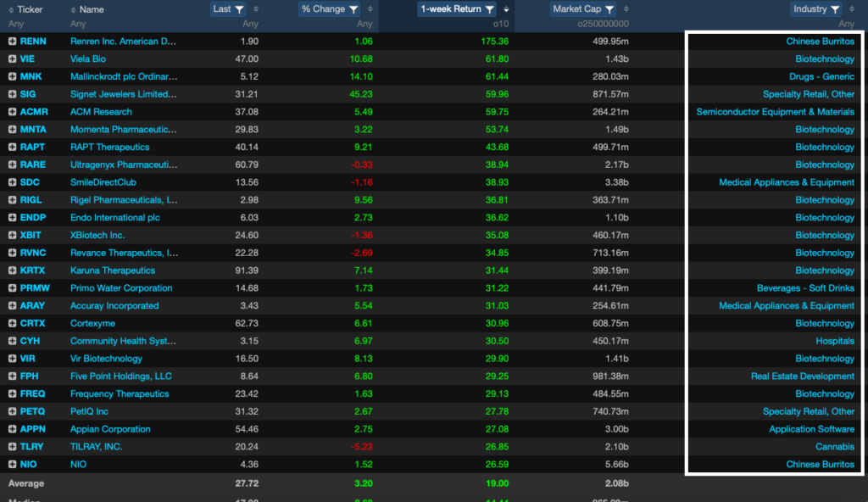This screenshot has width=868, height=502.
Task: Expand the XBIT row details
Action: point(12,235)
